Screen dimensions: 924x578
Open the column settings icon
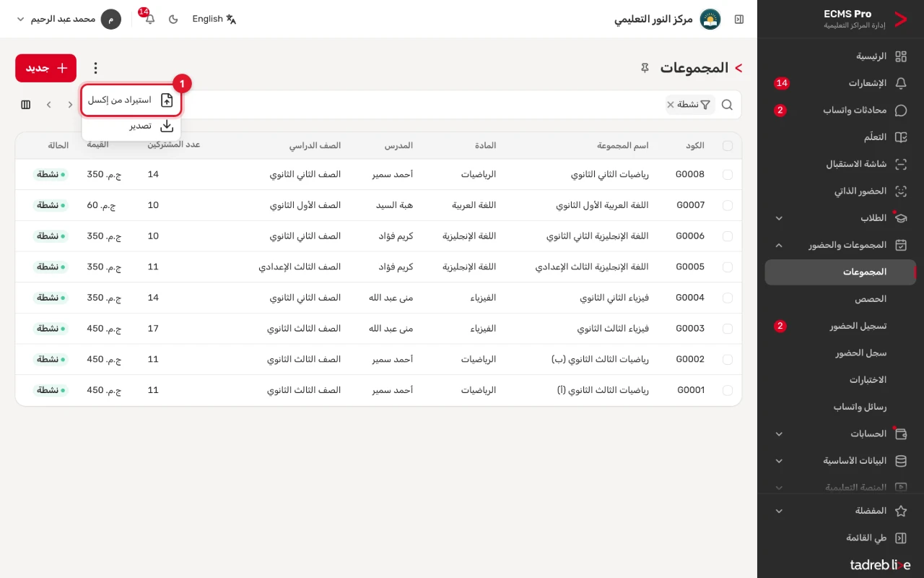click(26, 105)
